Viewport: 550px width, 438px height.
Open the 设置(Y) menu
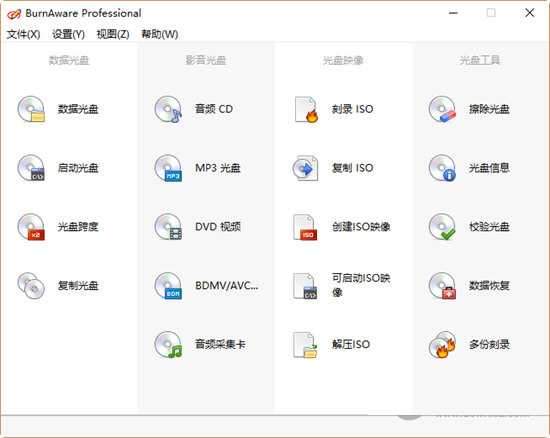click(x=68, y=34)
